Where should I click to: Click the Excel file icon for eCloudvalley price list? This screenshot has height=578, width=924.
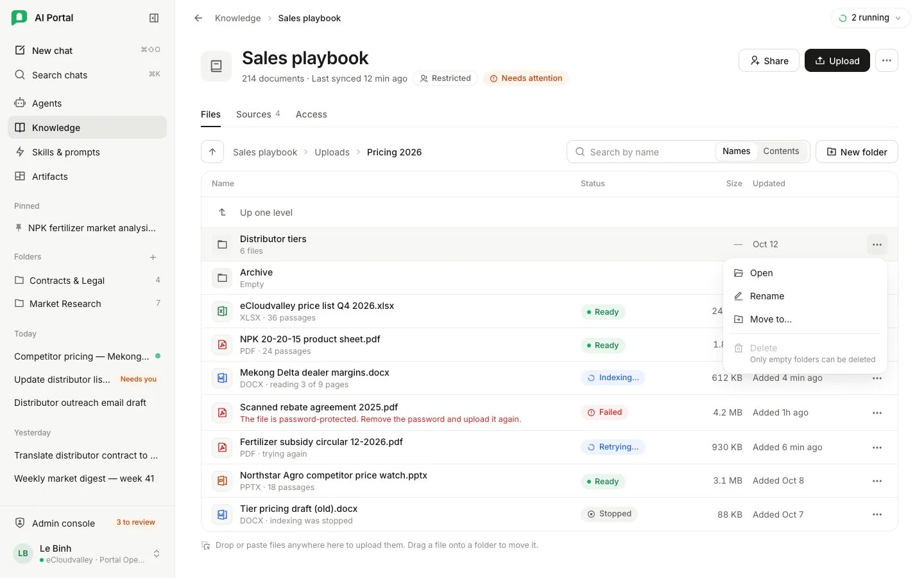coord(222,311)
